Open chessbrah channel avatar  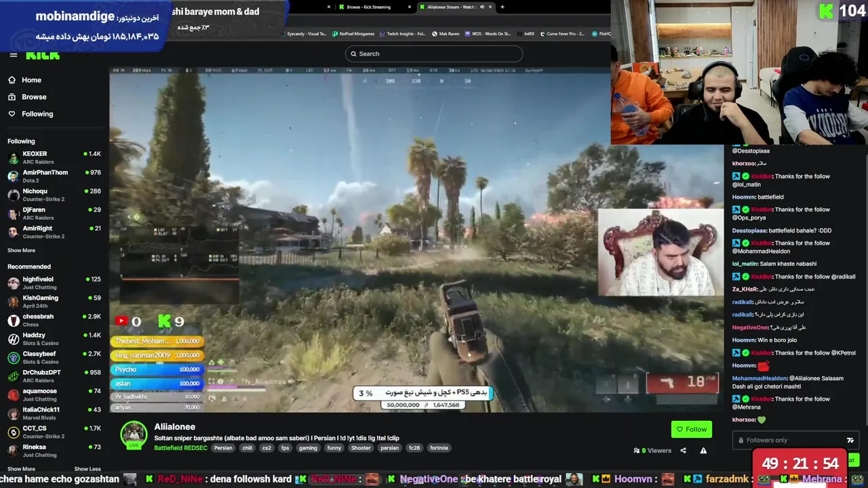point(14,321)
